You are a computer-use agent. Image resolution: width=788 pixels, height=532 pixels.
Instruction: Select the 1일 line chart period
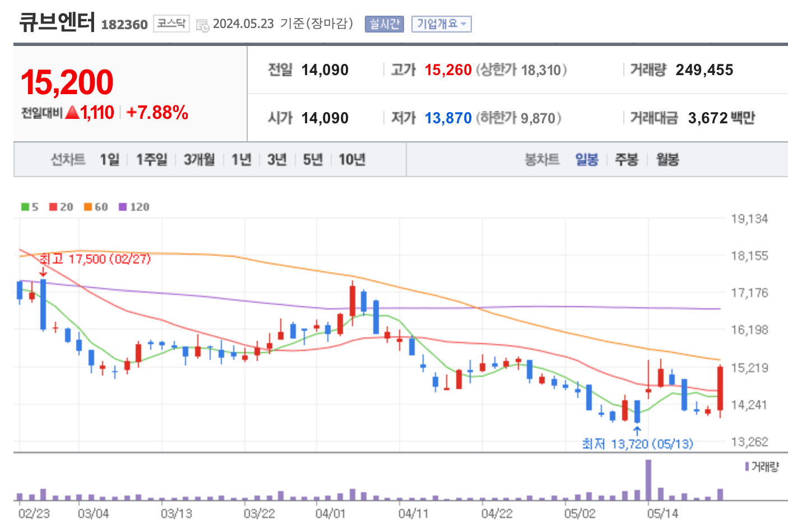tap(110, 160)
